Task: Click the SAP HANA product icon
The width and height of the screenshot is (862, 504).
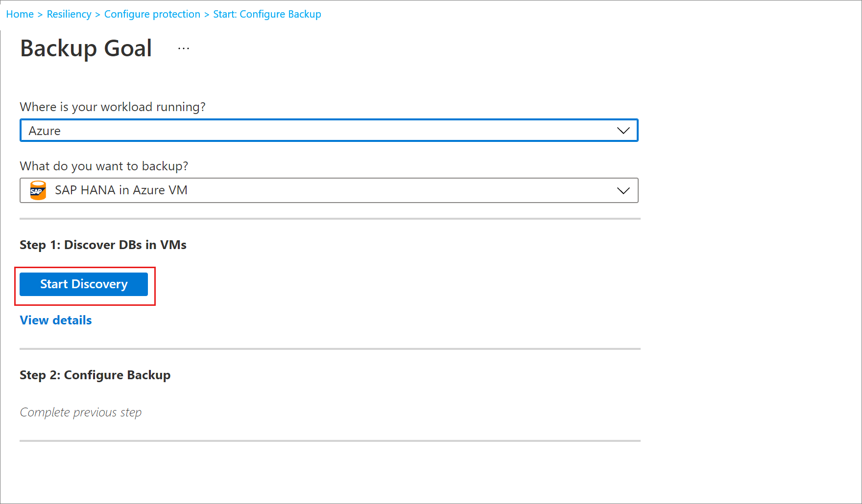Action: coord(37,190)
